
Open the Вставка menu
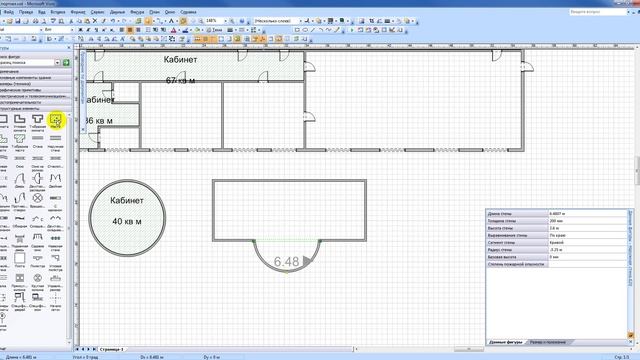58,12
